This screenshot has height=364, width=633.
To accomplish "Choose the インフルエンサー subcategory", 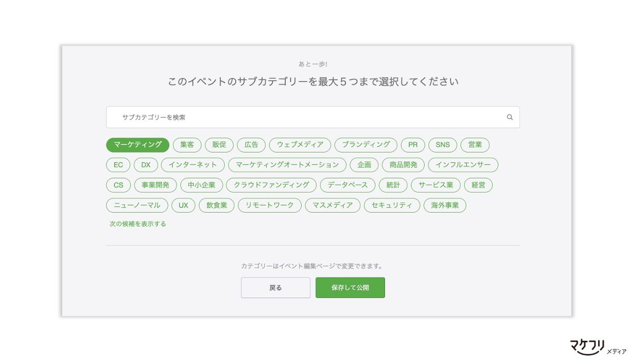I will pos(463,165).
